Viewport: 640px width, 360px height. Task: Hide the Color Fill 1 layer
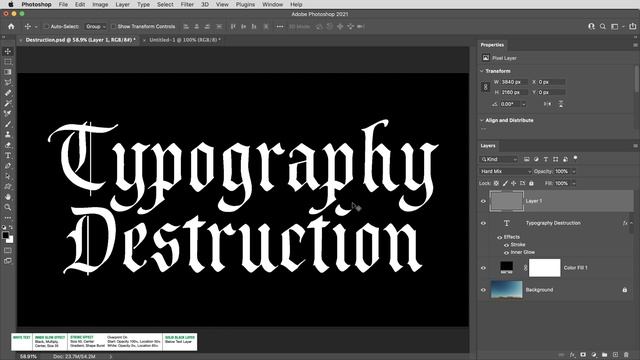coord(483,268)
